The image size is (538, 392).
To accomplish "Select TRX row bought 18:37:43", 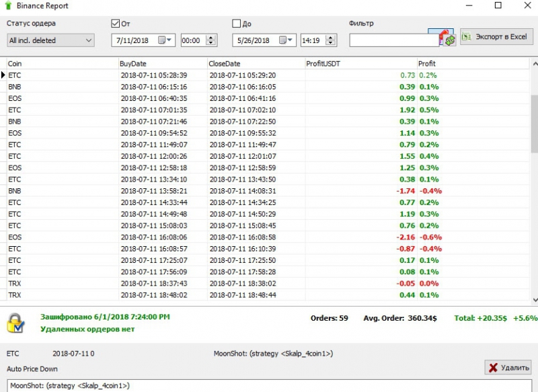I will click(268, 284).
